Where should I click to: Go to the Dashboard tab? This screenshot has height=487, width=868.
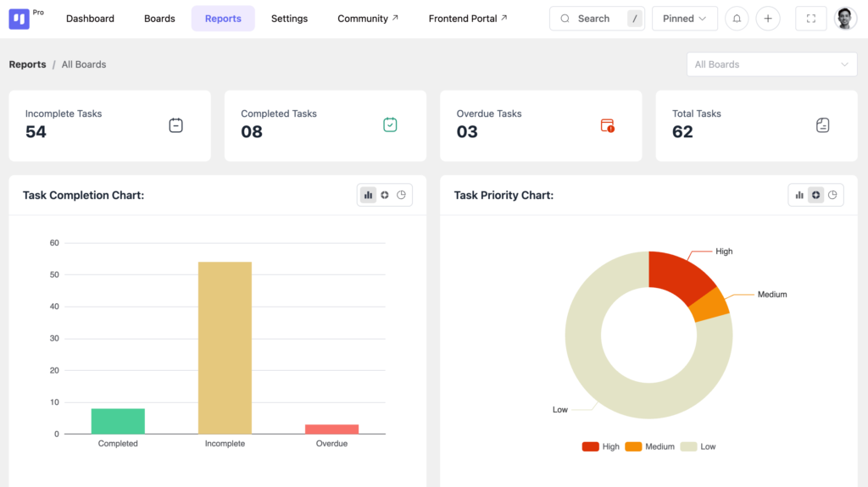pos(90,19)
